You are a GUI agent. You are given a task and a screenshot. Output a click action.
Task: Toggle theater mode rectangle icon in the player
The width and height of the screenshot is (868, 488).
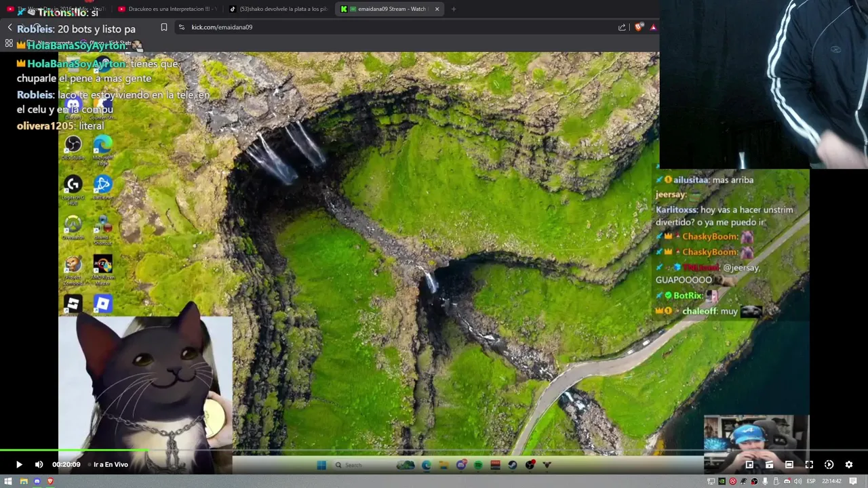click(x=789, y=464)
